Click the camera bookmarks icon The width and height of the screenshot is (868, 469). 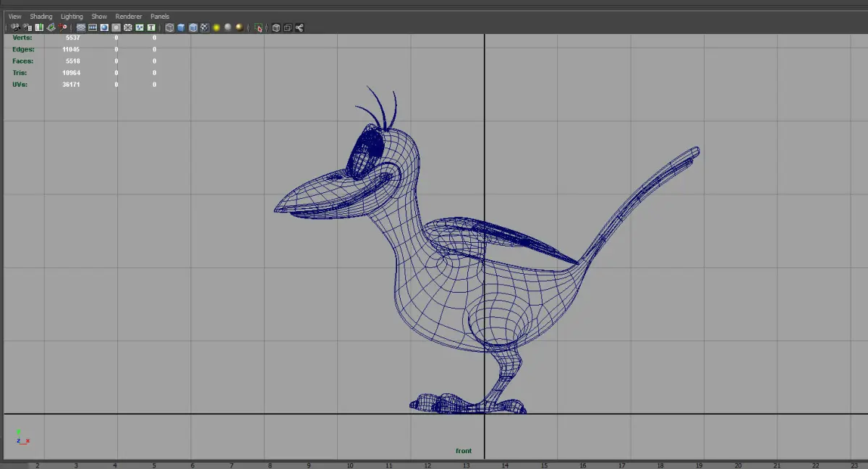coord(39,27)
